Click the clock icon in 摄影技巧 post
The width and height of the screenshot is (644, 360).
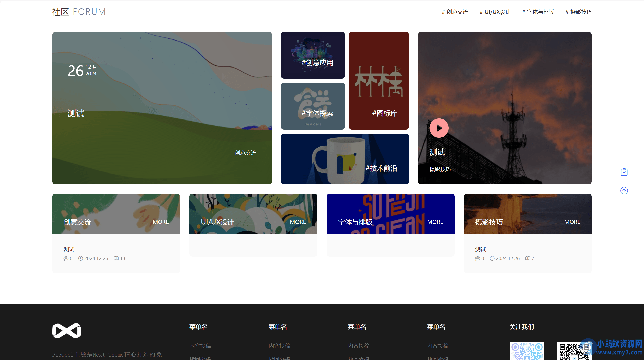[x=492, y=258]
